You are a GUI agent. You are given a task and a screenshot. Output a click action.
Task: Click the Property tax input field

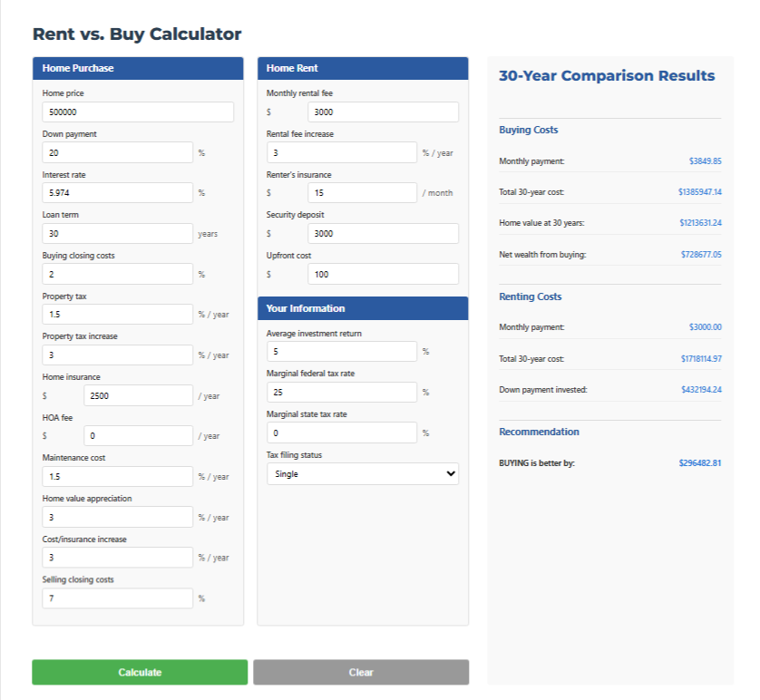coord(117,315)
